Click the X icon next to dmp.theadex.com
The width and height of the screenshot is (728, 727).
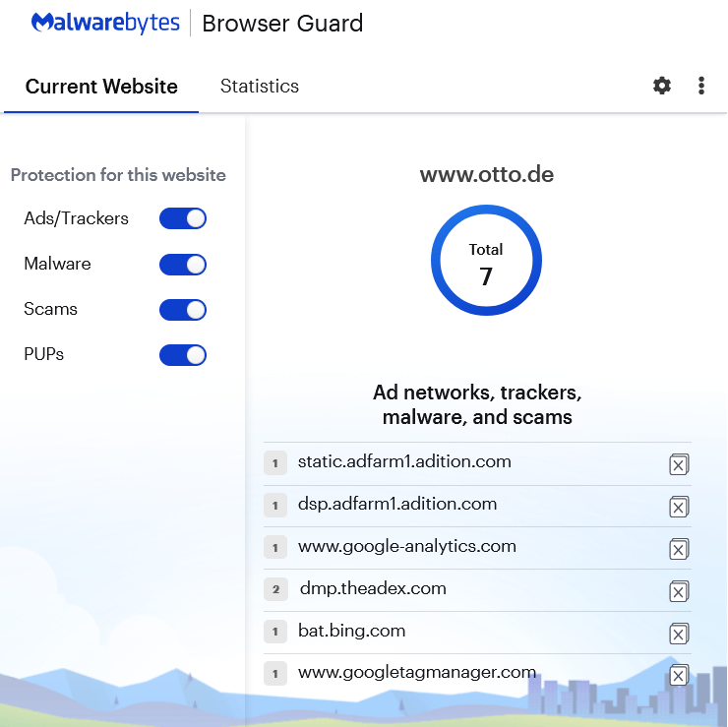click(x=679, y=591)
